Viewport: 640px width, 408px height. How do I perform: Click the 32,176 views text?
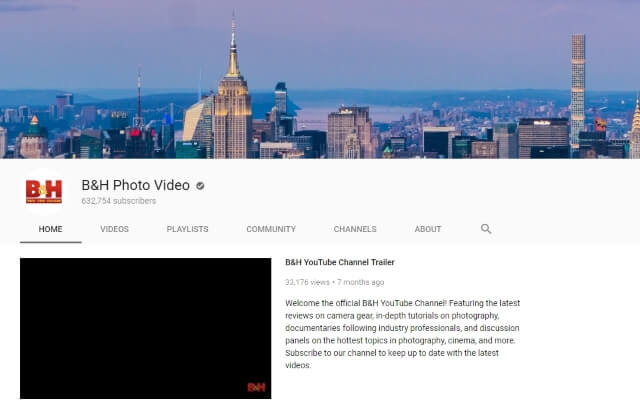(x=307, y=282)
